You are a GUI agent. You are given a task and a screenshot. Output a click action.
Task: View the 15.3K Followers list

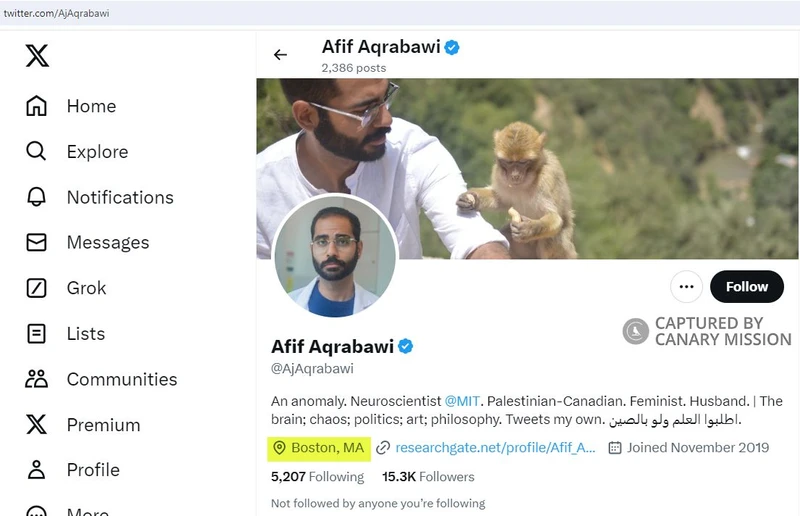click(x=428, y=477)
